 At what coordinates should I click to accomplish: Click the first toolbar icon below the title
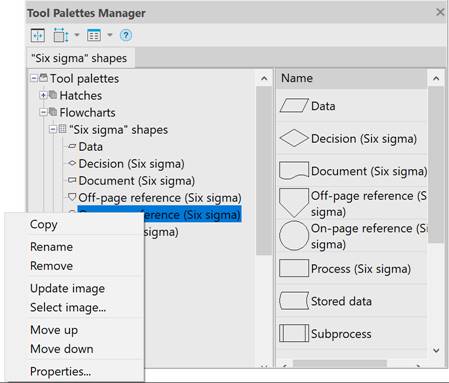point(38,35)
